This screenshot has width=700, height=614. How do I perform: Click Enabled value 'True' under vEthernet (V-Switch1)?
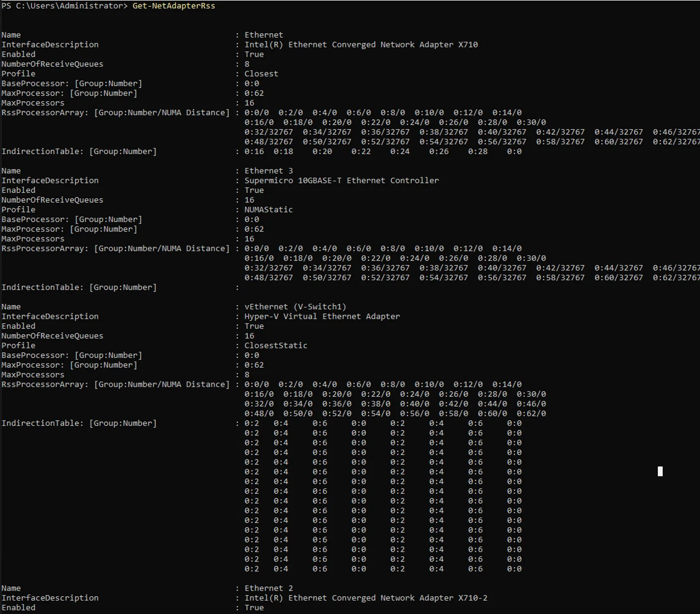click(x=254, y=326)
